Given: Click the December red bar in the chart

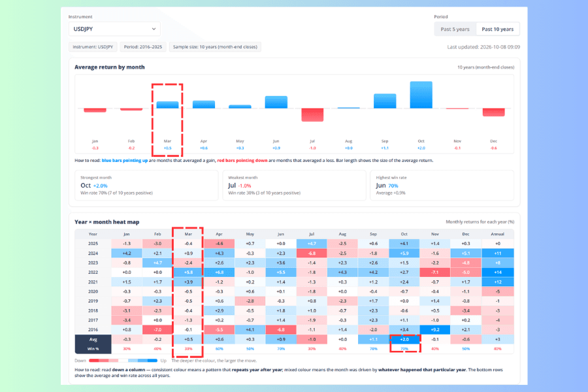Looking at the screenshot, I should click(493, 112).
